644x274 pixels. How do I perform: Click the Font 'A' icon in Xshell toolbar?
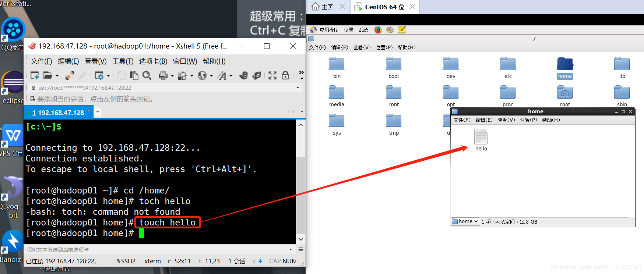pyautogui.click(x=222, y=75)
